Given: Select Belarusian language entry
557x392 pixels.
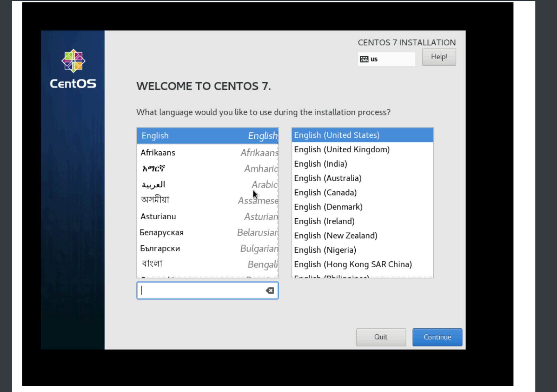Looking at the screenshot, I should click(207, 232).
